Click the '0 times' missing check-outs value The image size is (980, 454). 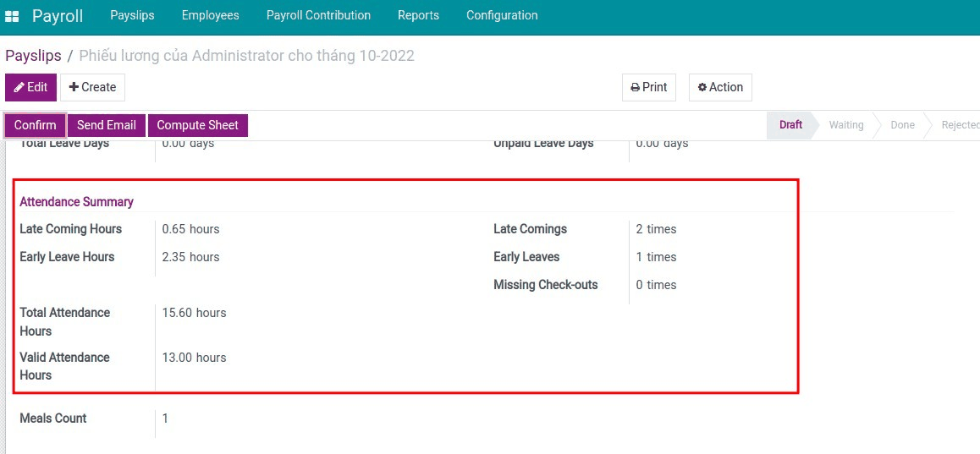[656, 285]
